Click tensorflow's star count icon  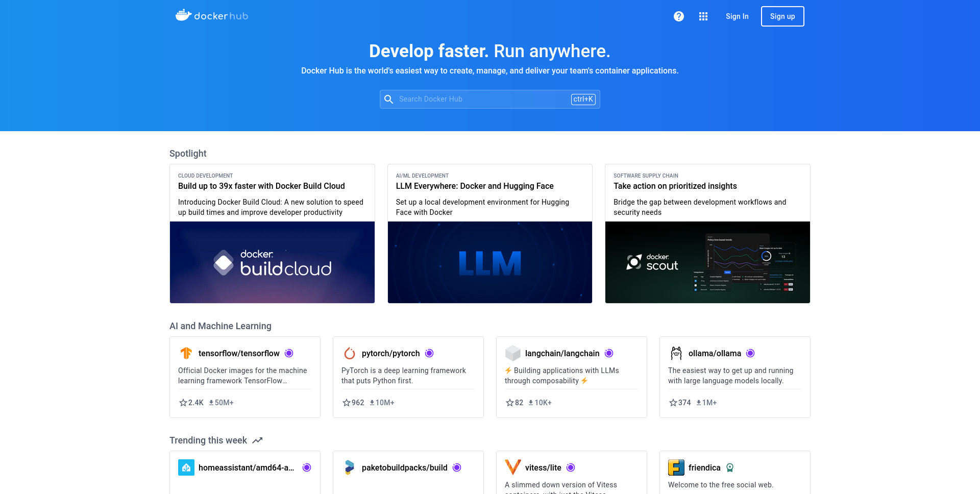pos(183,403)
